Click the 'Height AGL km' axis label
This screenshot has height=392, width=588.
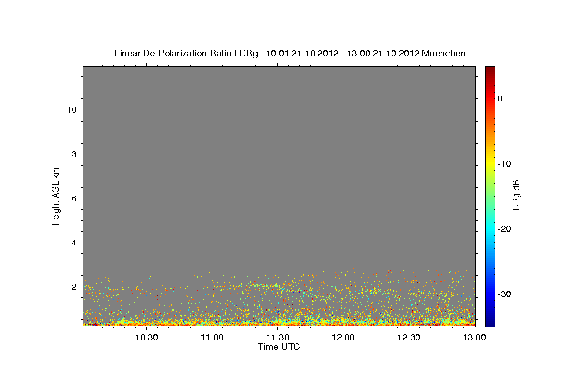coord(56,196)
